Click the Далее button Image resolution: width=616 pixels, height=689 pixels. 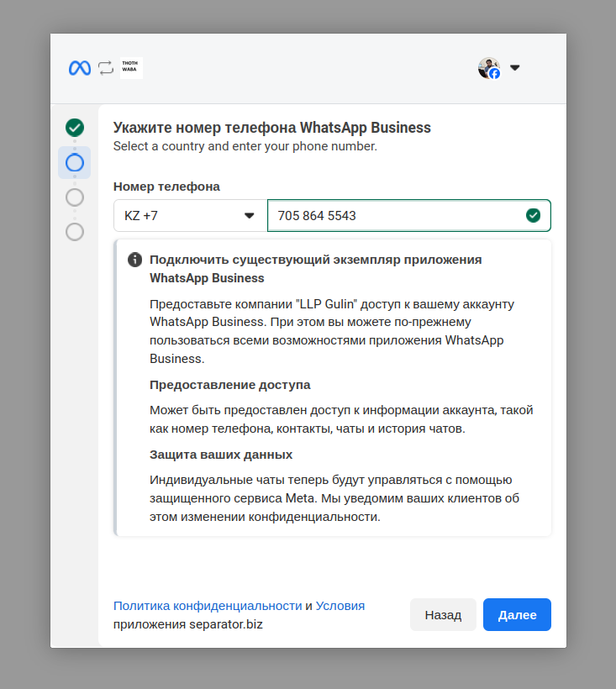pos(517,615)
